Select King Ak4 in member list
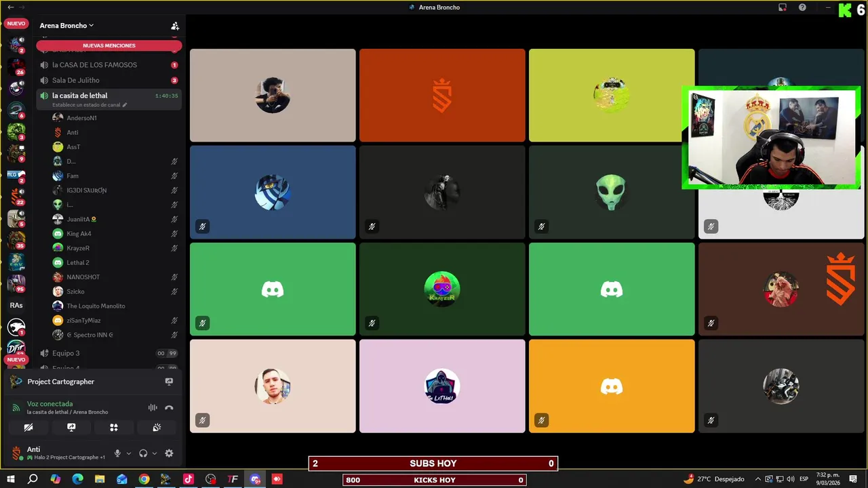Image resolution: width=868 pixels, height=488 pixels. click(115, 234)
